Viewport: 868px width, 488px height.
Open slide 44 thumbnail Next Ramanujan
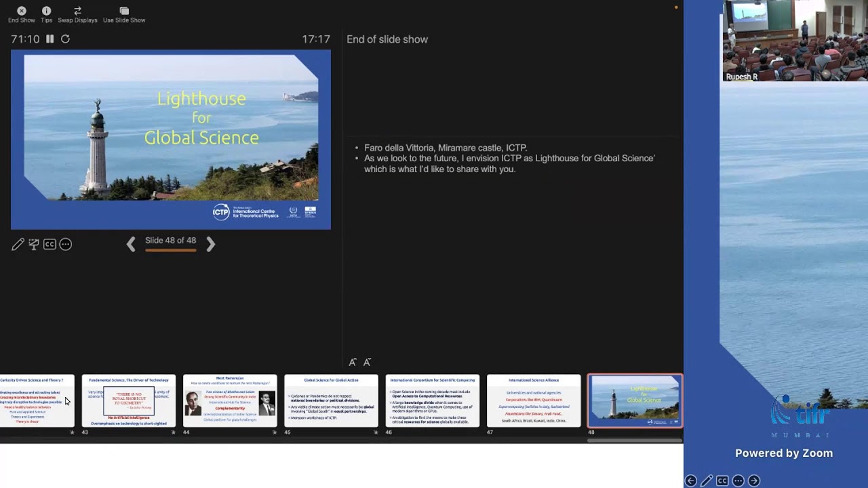pos(230,401)
